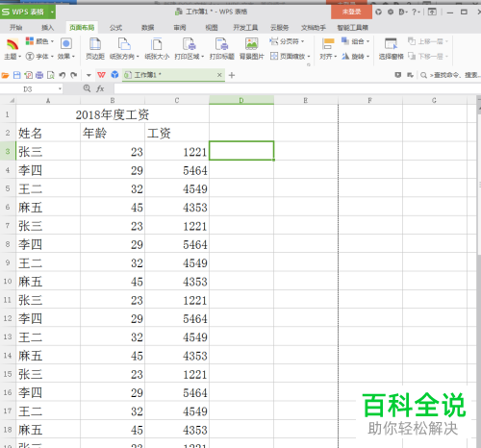Click the 旋转 rotate tool
This screenshot has width=481, height=448.
tap(355, 57)
